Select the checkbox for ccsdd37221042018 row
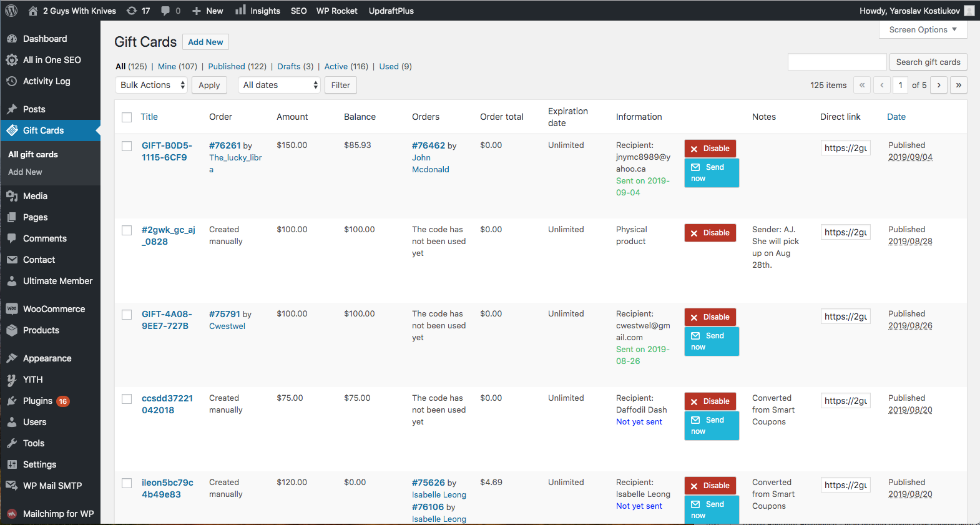 click(127, 399)
